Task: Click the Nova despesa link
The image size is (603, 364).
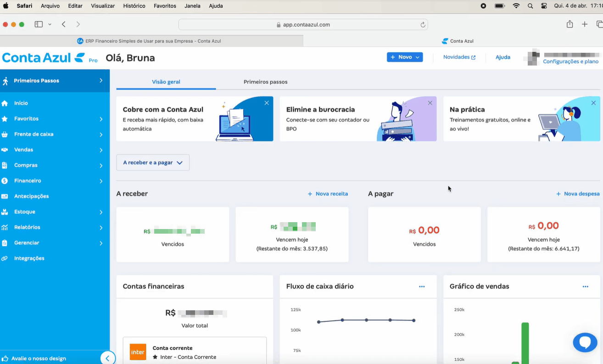Action: tap(578, 194)
